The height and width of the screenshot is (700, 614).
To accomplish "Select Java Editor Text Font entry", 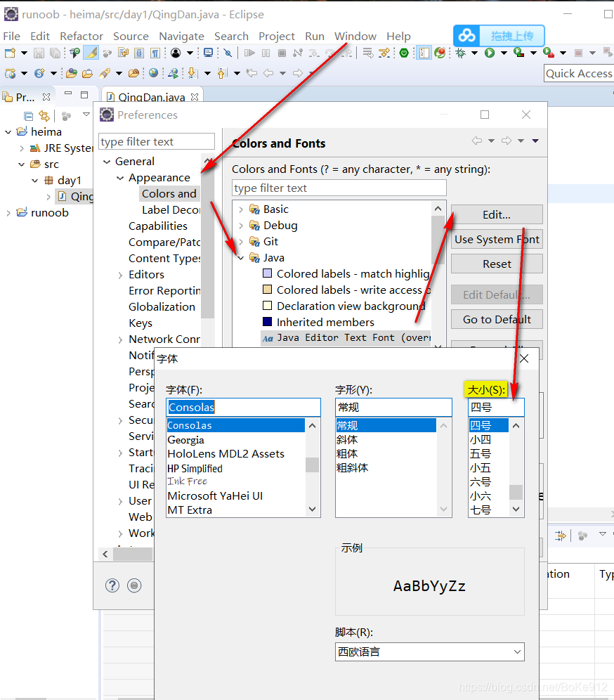I will point(346,338).
